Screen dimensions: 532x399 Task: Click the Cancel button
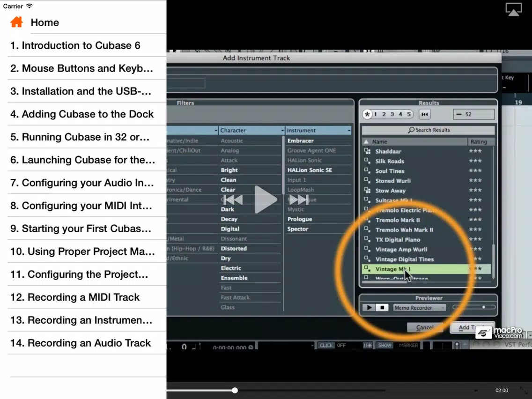click(425, 327)
